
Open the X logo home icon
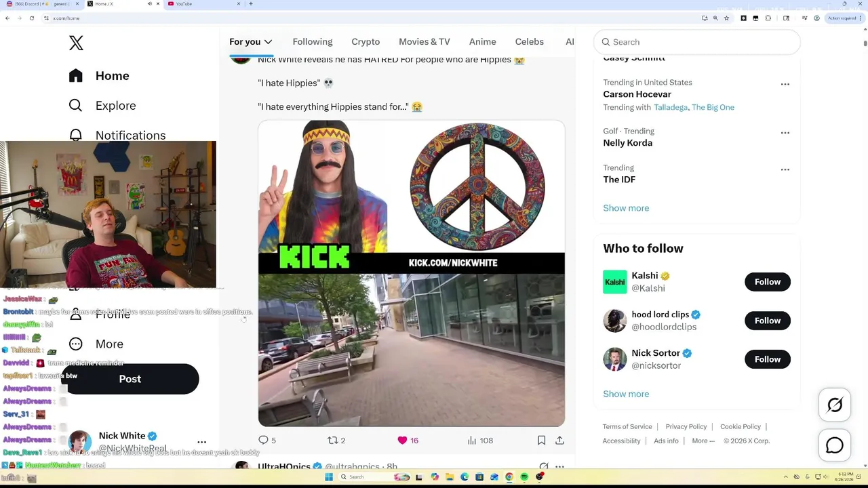[76, 43]
